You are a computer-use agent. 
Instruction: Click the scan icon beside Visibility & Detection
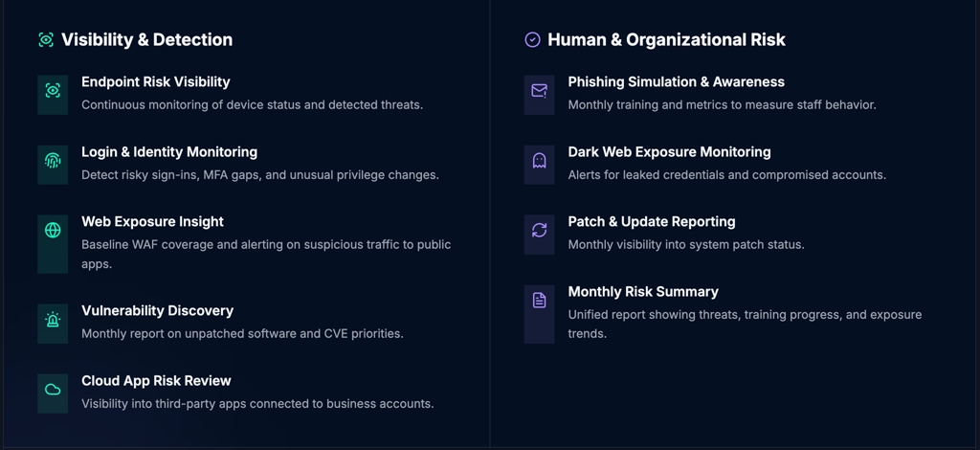(46, 39)
